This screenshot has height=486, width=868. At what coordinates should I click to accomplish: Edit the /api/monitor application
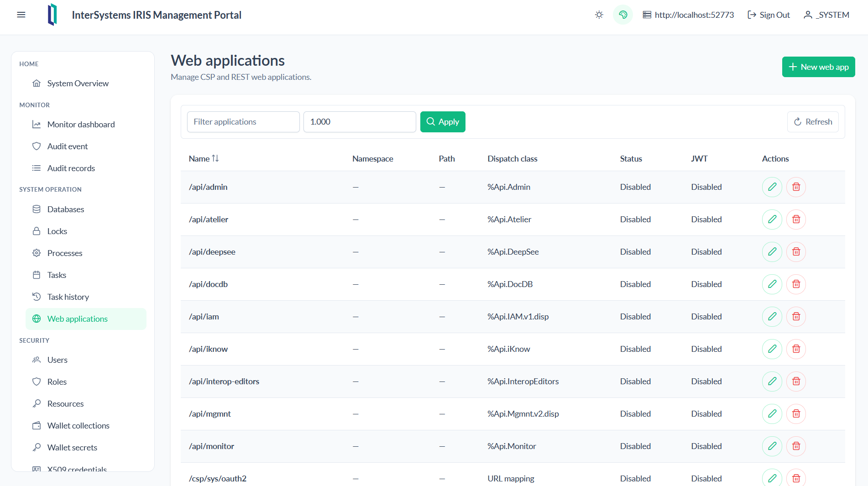tap(772, 446)
